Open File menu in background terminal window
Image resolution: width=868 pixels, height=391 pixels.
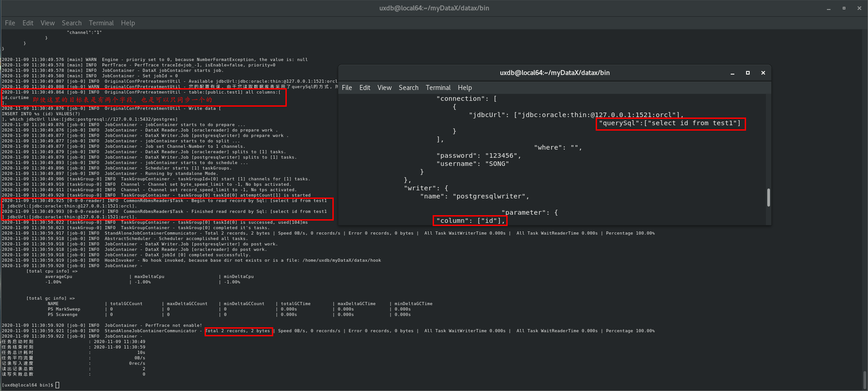coord(10,23)
